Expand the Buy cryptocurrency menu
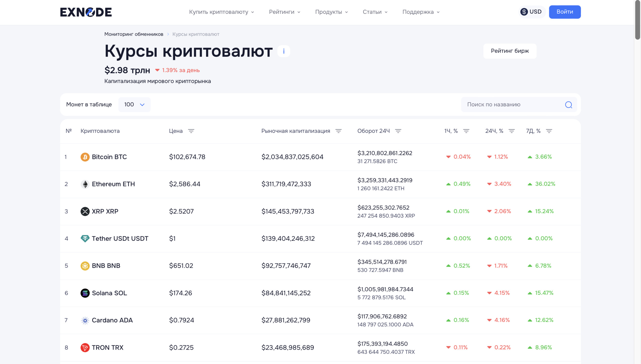 point(221,12)
